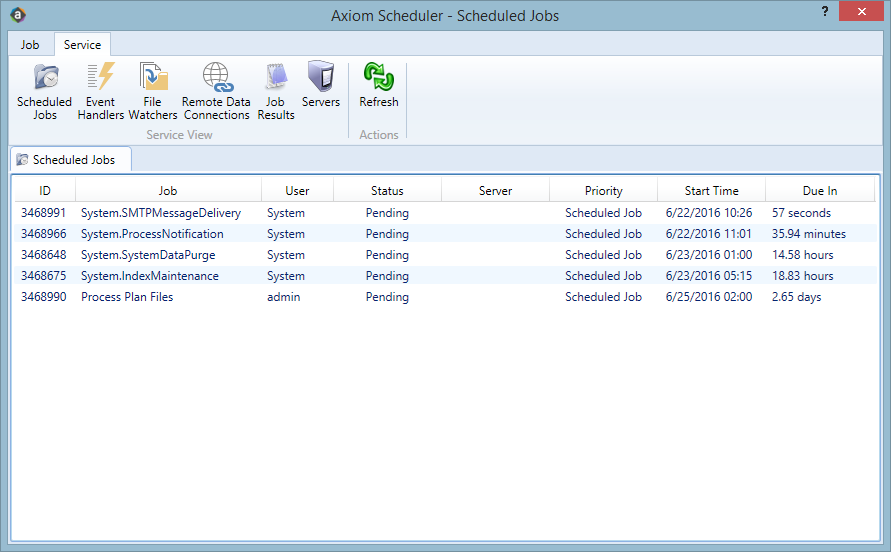Select the Service ribbon tab

click(82, 44)
